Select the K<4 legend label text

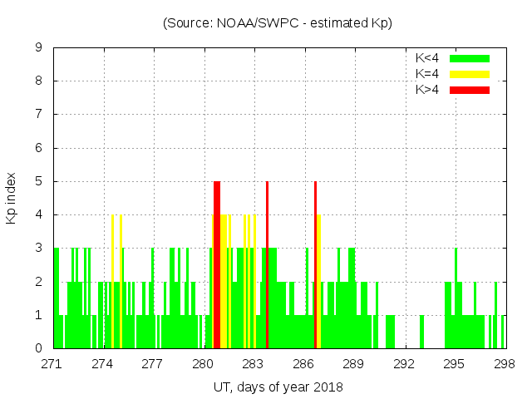pos(427,58)
